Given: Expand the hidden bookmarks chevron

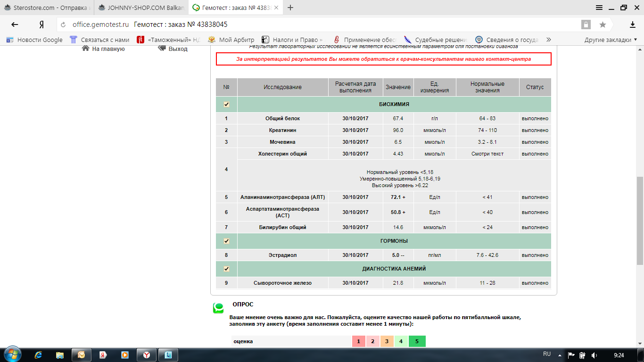Looking at the screenshot, I should [548, 40].
